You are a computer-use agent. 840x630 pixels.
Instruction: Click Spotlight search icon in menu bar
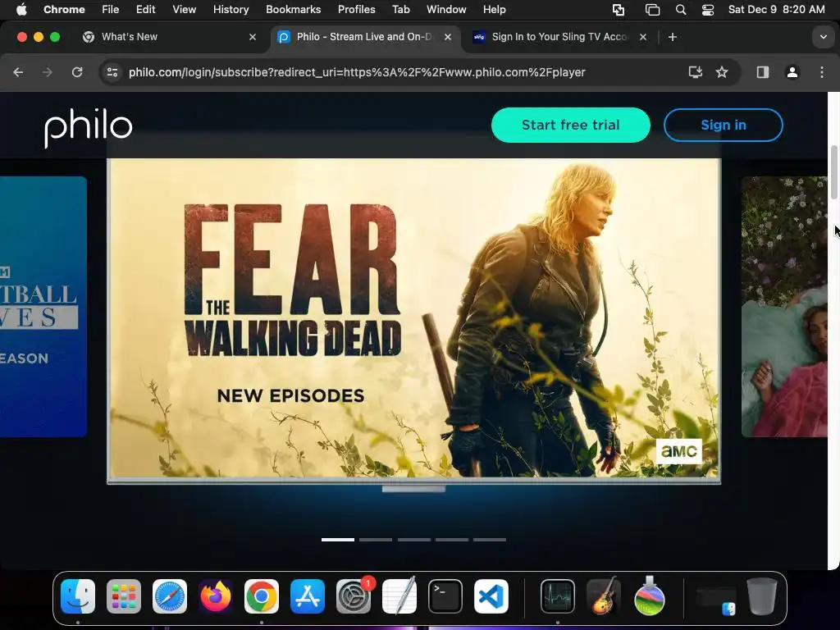pyautogui.click(x=681, y=10)
